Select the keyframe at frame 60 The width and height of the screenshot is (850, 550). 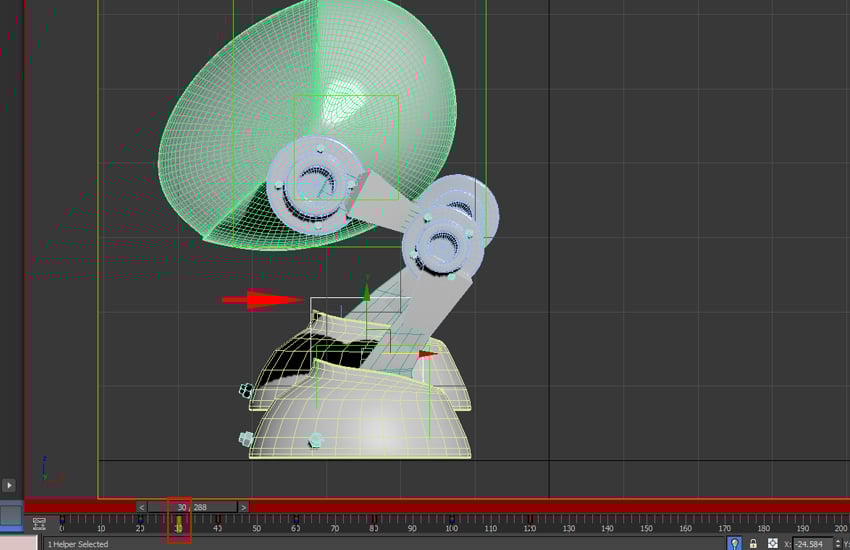pyautogui.click(x=296, y=520)
